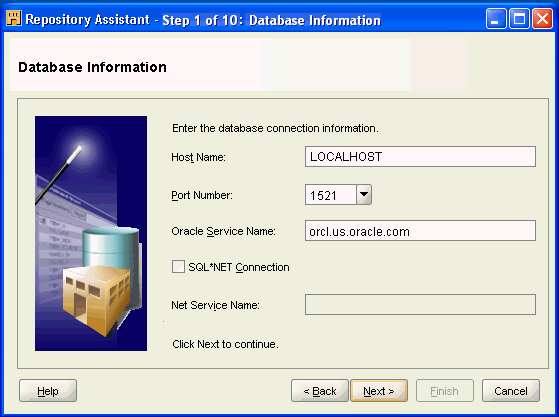Viewport: 559px width, 417px height.
Task: Click the Oracle Service Name label
Action: pyautogui.click(x=224, y=231)
